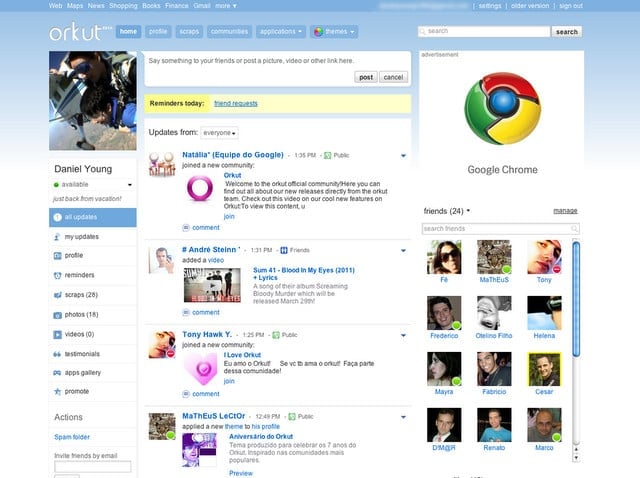Go to the home tab
Image resolution: width=640 pixels, height=478 pixels.
pyautogui.click(x=128, y=31)
